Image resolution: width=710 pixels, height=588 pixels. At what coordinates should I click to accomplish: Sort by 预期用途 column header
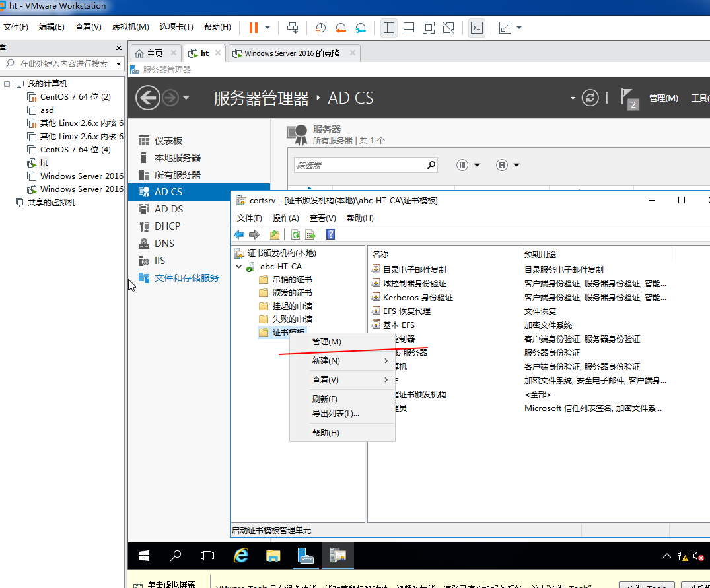(x=596, y=255)
